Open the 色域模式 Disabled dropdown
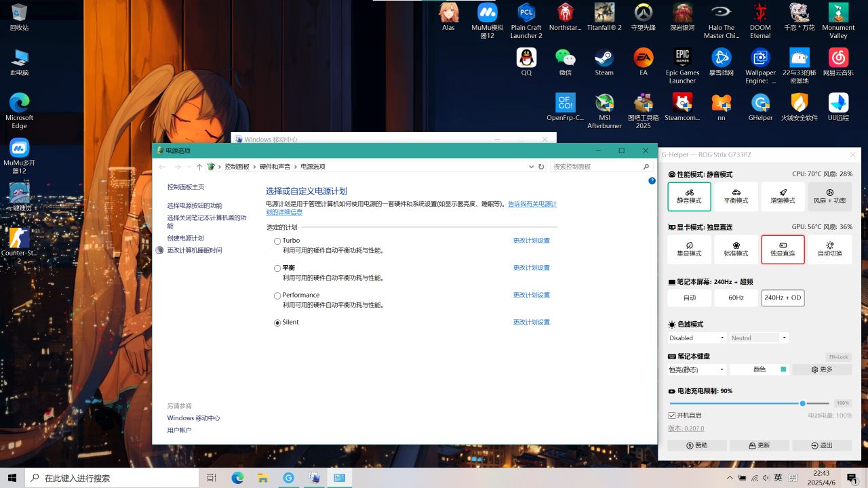 tap(697, 338)
